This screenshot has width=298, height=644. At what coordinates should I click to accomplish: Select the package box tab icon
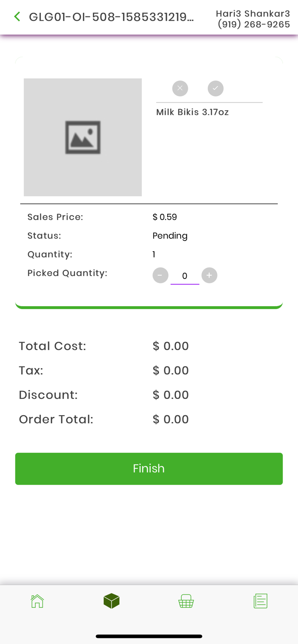coord(111,601)
